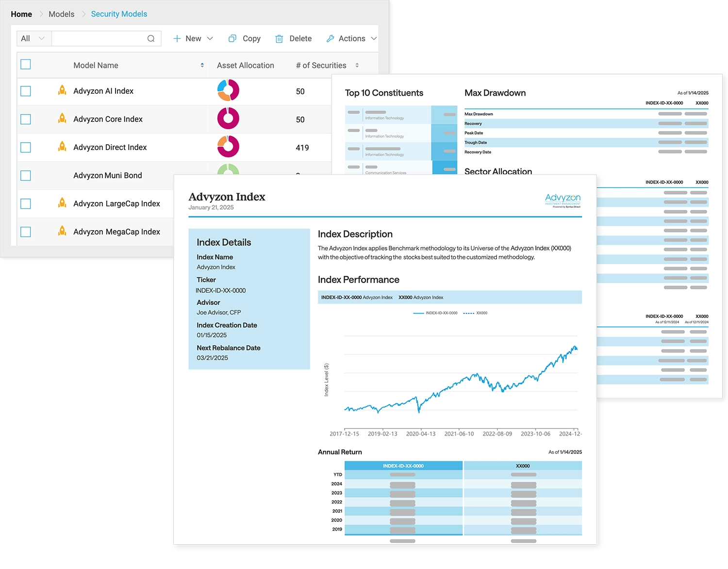
Task: Click the Advyzon logo on report
Action: coord(563,200)
